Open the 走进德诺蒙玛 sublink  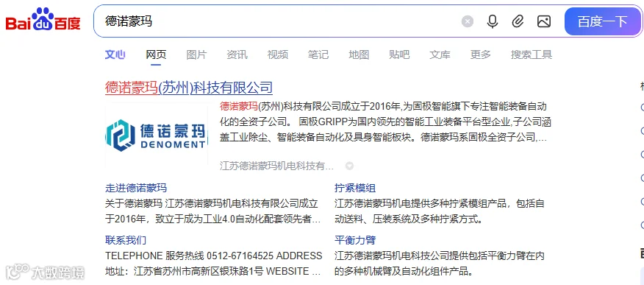(136, 189)
